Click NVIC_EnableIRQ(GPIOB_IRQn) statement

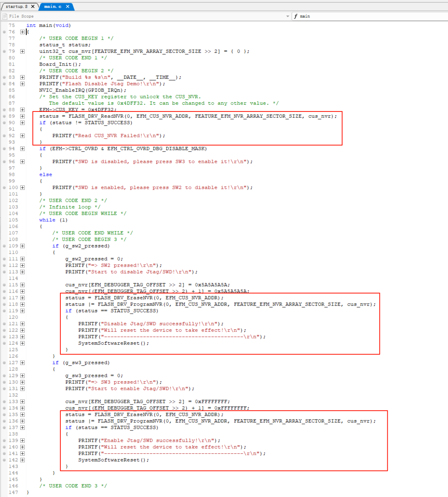tap(83, 90)
